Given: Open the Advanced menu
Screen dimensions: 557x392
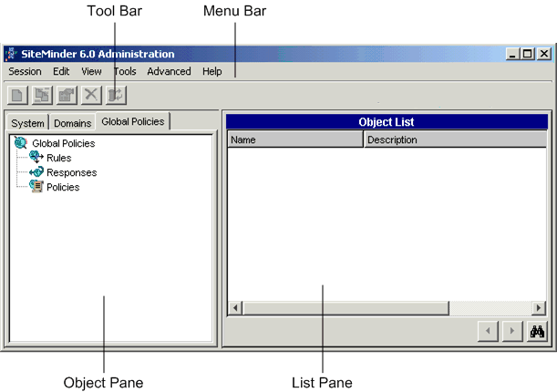Looking at the screenshot, I should point(169,71).
